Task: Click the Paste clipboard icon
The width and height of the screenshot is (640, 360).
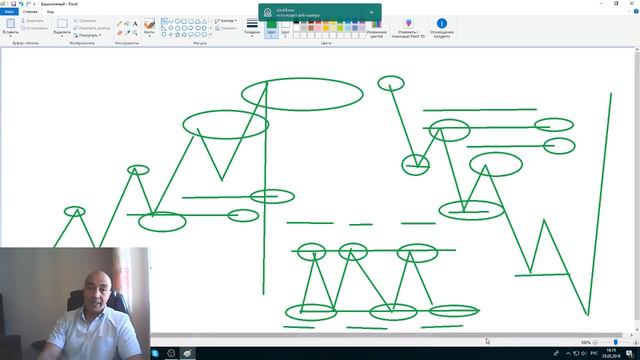Action: tap(10, 23)
